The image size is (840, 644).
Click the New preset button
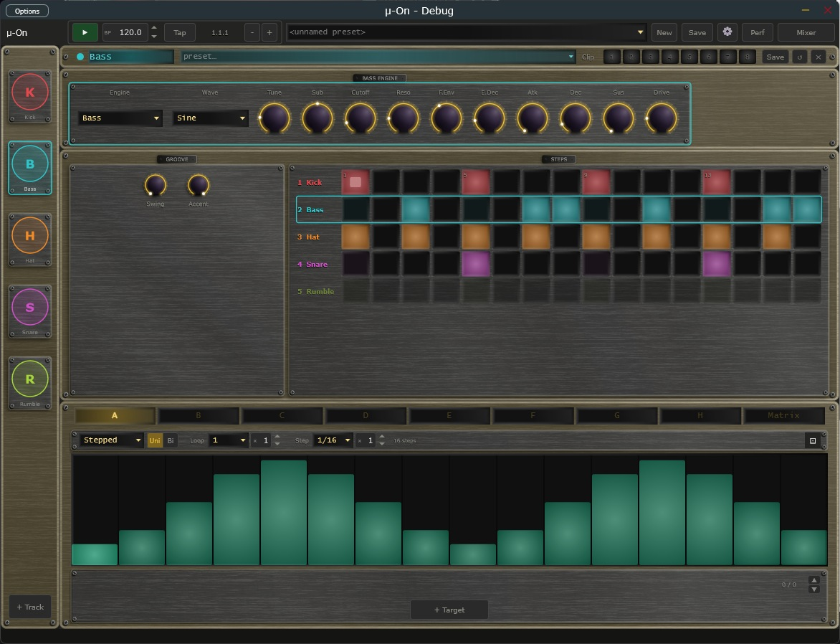point(664,32)
